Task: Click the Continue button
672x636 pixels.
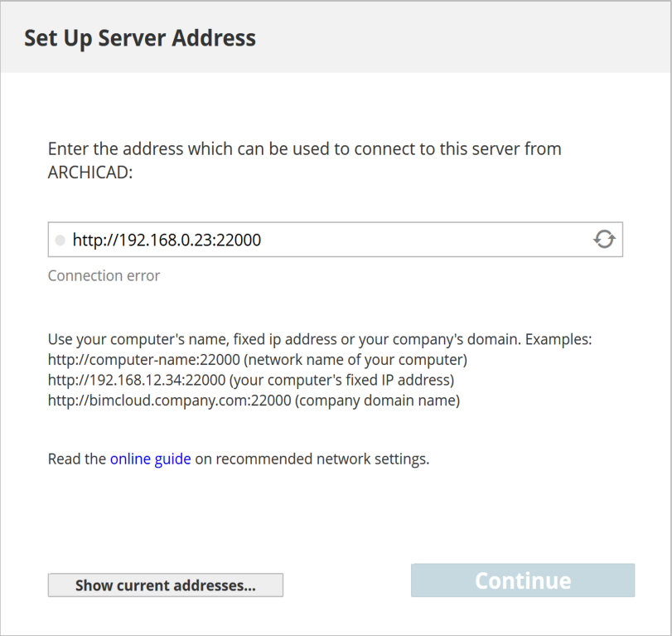Action: [523, 580]
